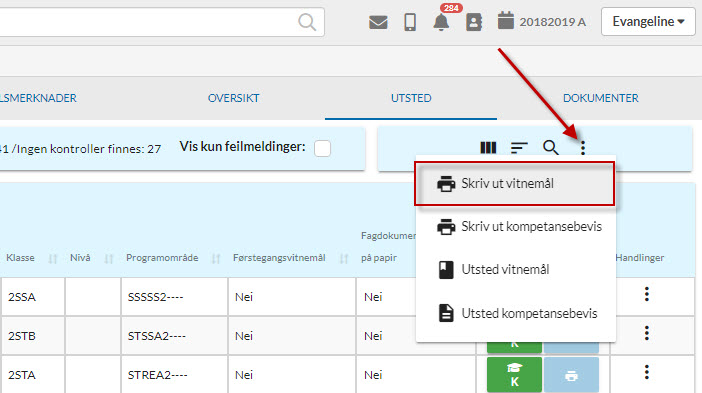Open the toolbar three-dot more menu
702x393 pixels.
(582, 148)
